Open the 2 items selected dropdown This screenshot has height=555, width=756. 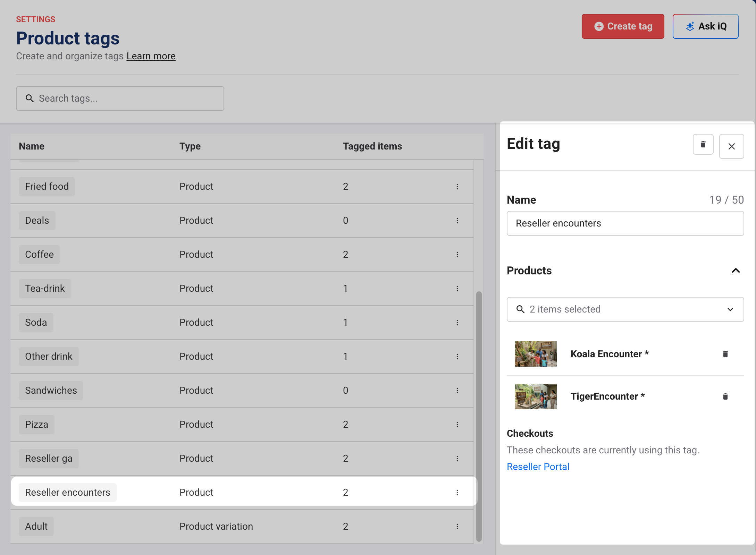(625, 309)
